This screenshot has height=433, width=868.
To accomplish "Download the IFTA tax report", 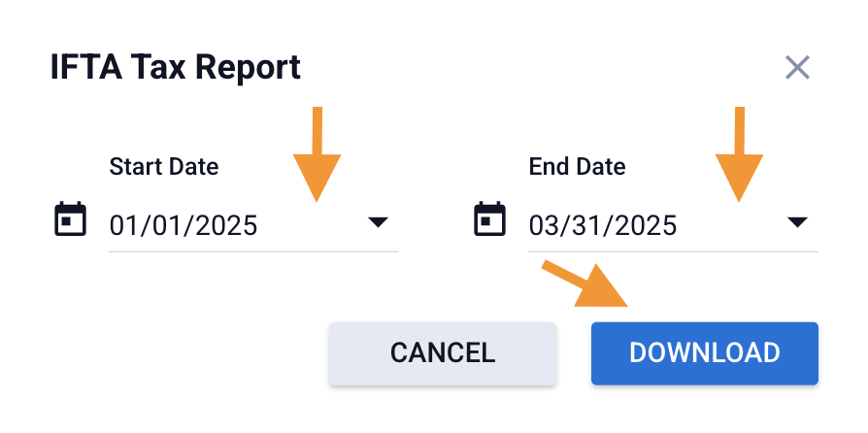I will pos(704,352).
